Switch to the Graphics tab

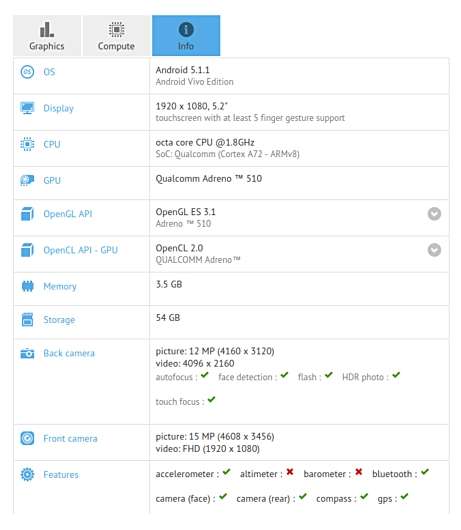[47, 35]
